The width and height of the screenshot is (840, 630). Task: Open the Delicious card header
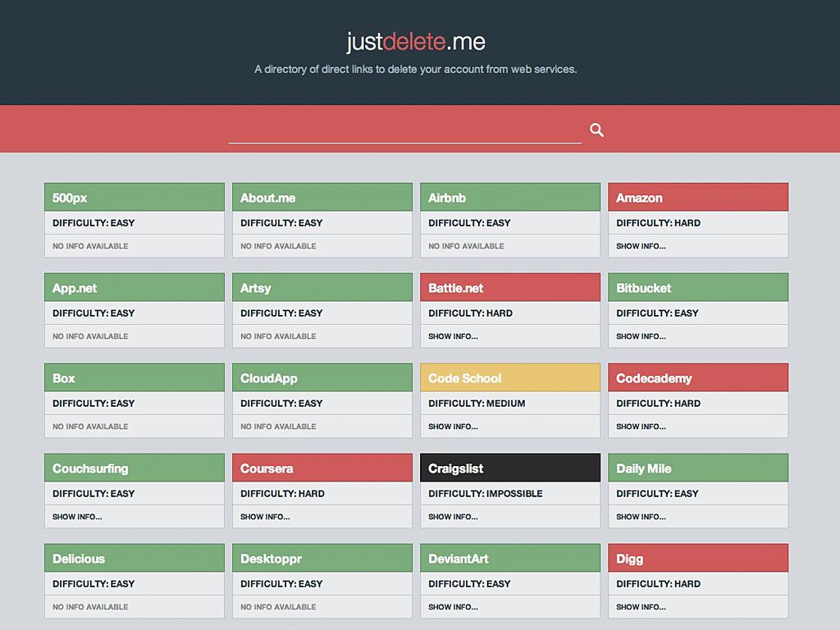coord(134,558)
